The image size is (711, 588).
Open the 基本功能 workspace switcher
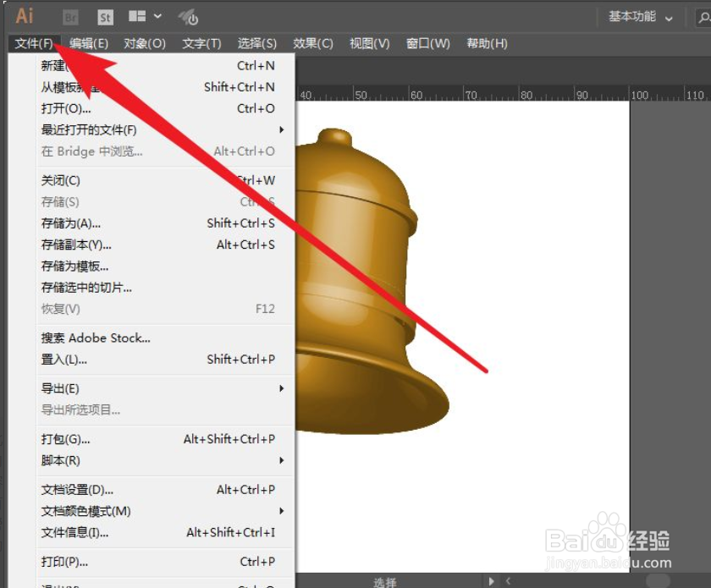[x=640, y=17]
